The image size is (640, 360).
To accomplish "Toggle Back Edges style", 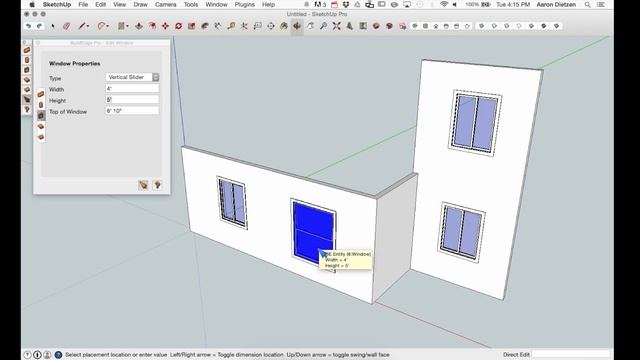I will [494, 26].
